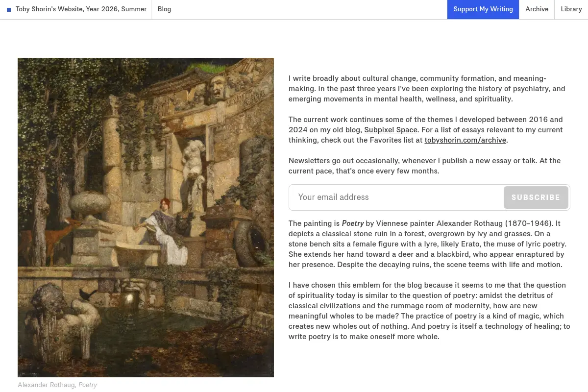This screenshot has height=392, width=588.
Task: Open Toby Shorin's Website title link
Action: pos(81,9)
